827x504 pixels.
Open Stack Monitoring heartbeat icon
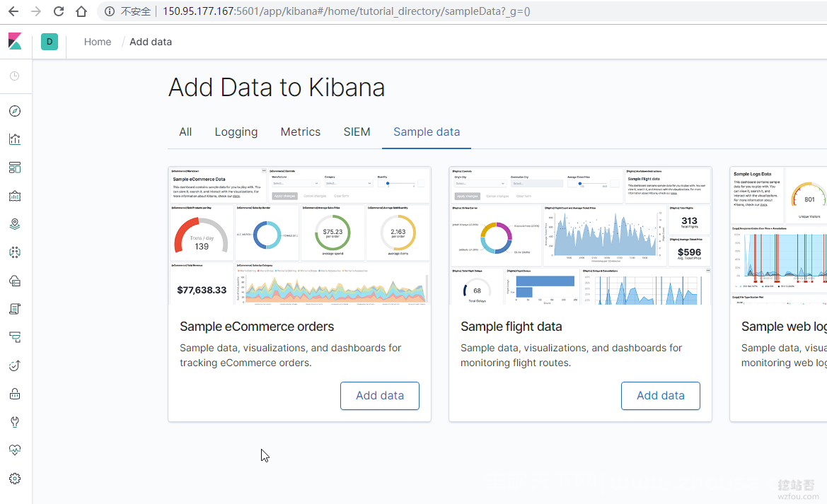click(15, 450)
